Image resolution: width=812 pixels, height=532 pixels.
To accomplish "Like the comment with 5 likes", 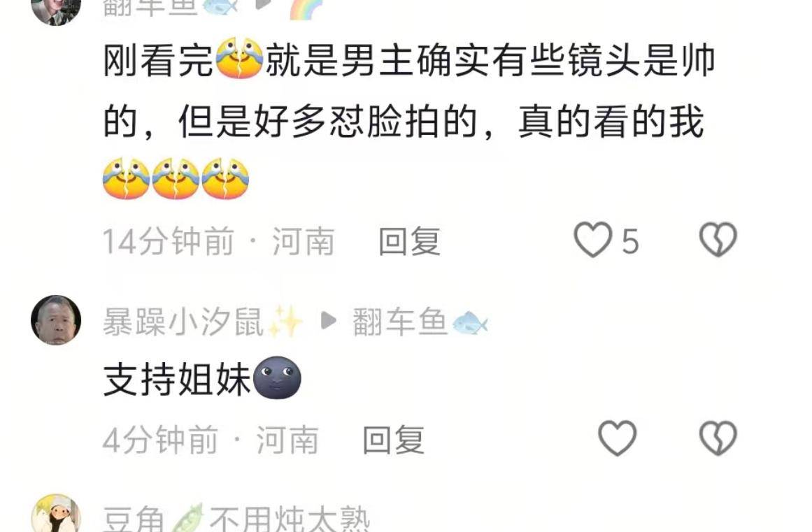I will coord(592,240).
